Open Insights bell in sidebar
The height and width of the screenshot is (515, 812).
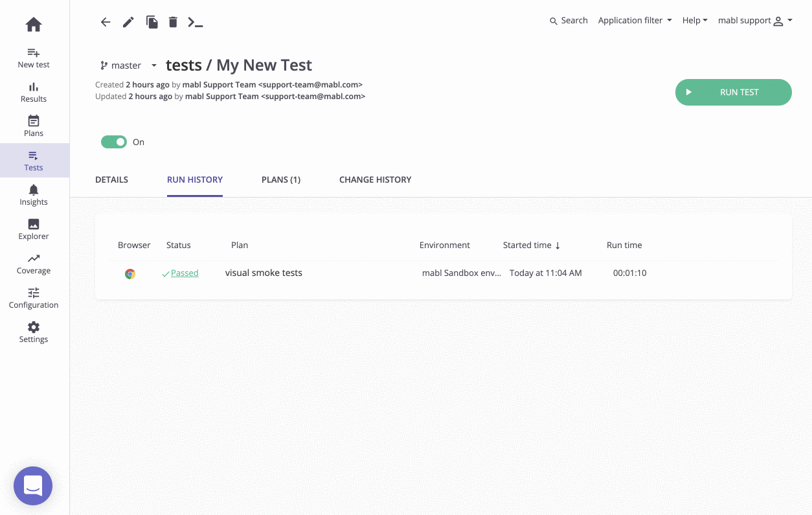34,195
